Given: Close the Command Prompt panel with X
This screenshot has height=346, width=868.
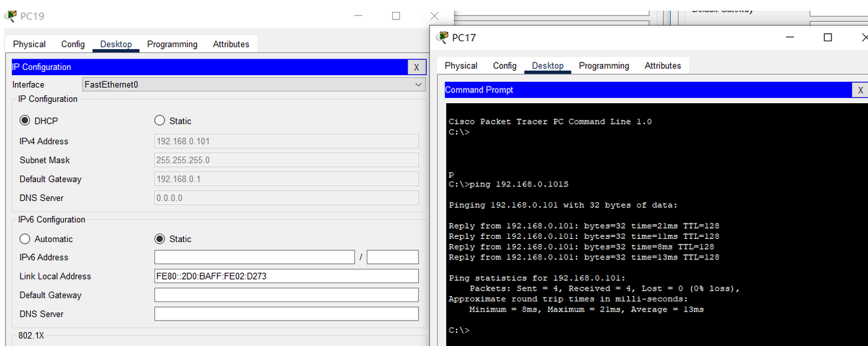Looking at the screenshot, I should pyautogui.click(x=860, y=90).
